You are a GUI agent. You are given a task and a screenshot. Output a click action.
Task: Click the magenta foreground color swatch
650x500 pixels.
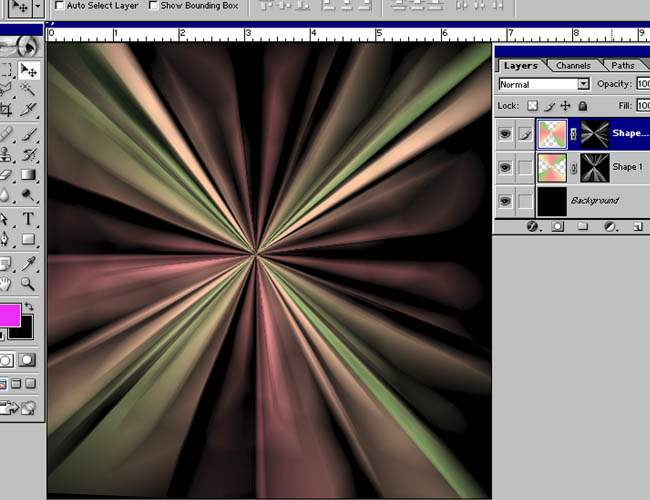(x=9, y=315)
